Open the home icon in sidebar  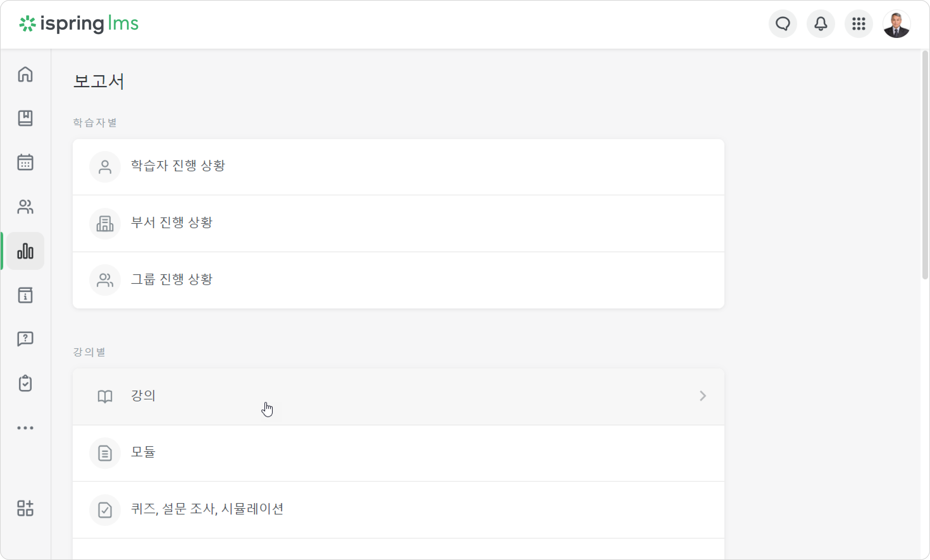click(x=25, y=74)
